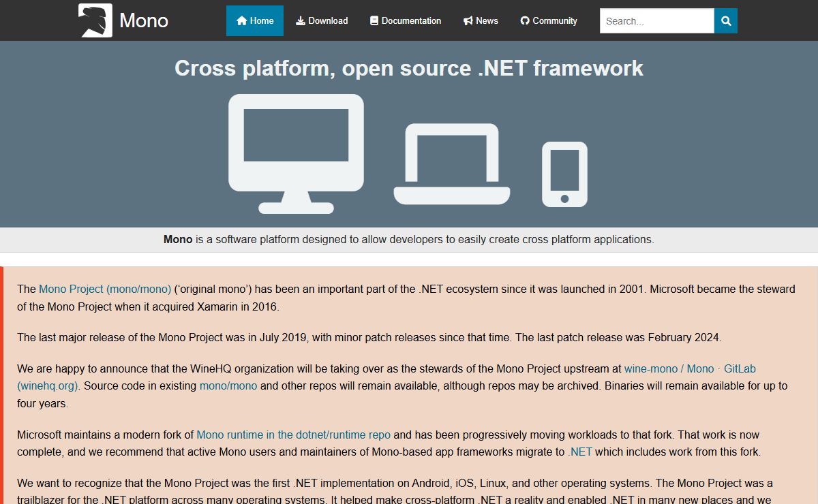Click the megaphone icon beside News
Image resolution: width=818 pixels, height=504 pixels.
click(x=468, y=20)
